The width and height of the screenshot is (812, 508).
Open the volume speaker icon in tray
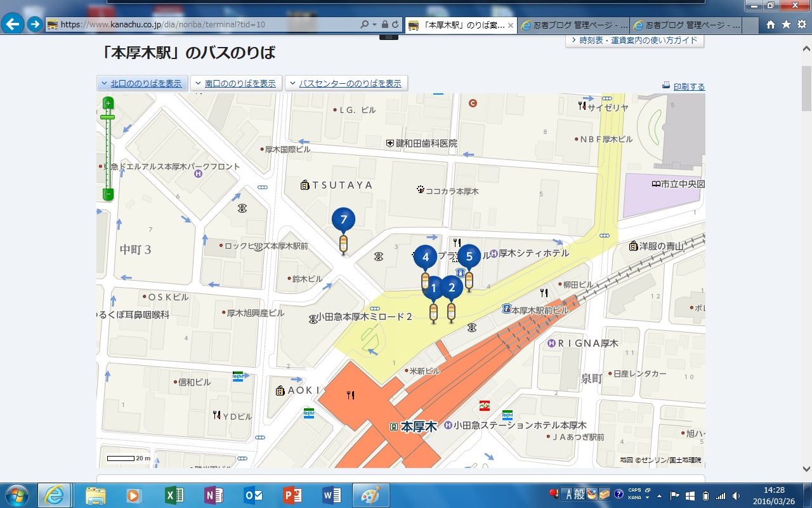736,495
